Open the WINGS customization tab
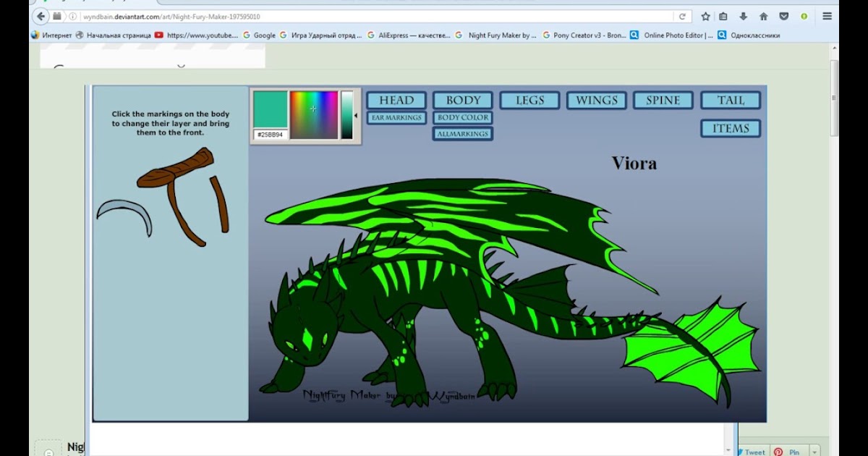The height and width of the screenshot is (456, 868). click(x=597, y=101)
